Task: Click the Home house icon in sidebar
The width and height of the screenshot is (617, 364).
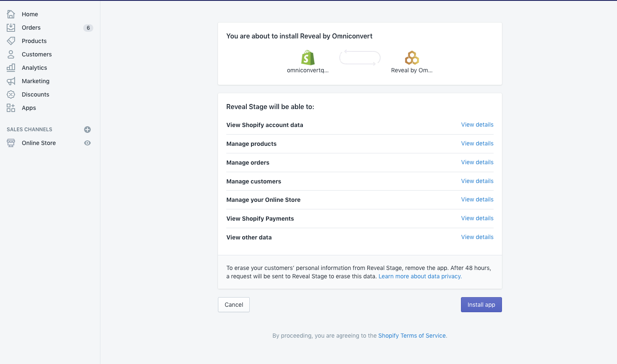Action: 11,14
